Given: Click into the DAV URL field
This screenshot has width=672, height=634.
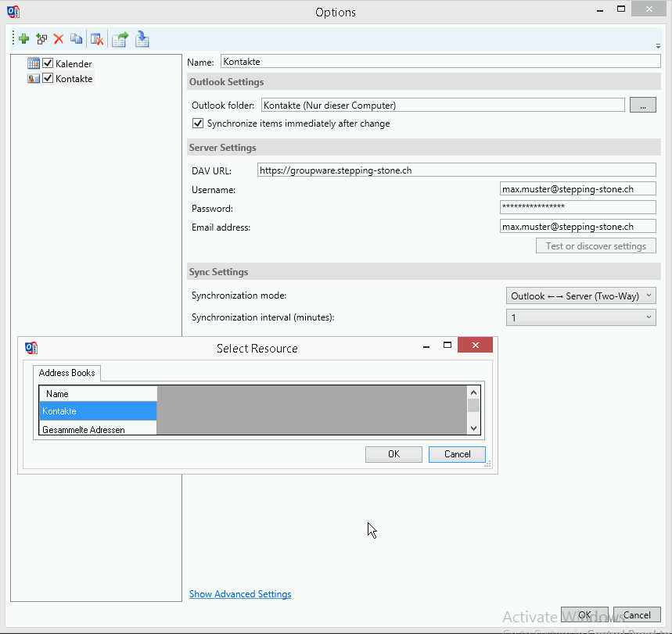Looking at the screenshot, I should pos(456,170).
